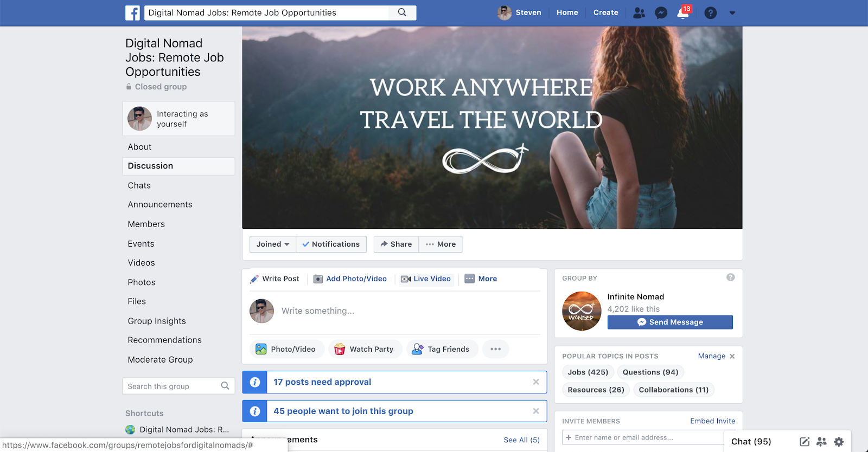The image size is (868, 452).
Task: Click the Group By help question icon
Action: pyautogui.click(x=731, y=277)
